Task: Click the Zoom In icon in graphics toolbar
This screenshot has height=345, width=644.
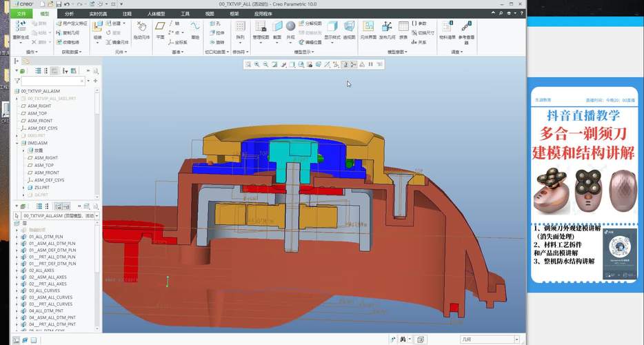Action: pos(256,64)
